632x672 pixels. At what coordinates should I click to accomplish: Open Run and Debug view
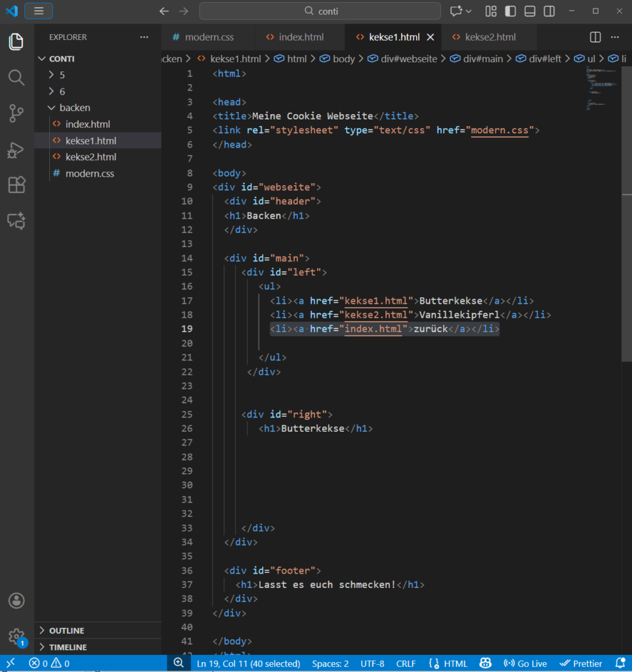click(16, 150)
